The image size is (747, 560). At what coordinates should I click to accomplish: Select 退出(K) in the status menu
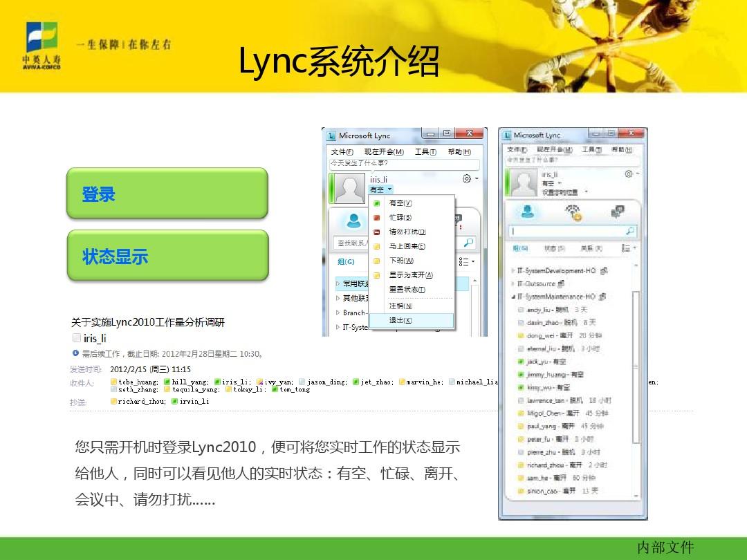tap(412, 321)
